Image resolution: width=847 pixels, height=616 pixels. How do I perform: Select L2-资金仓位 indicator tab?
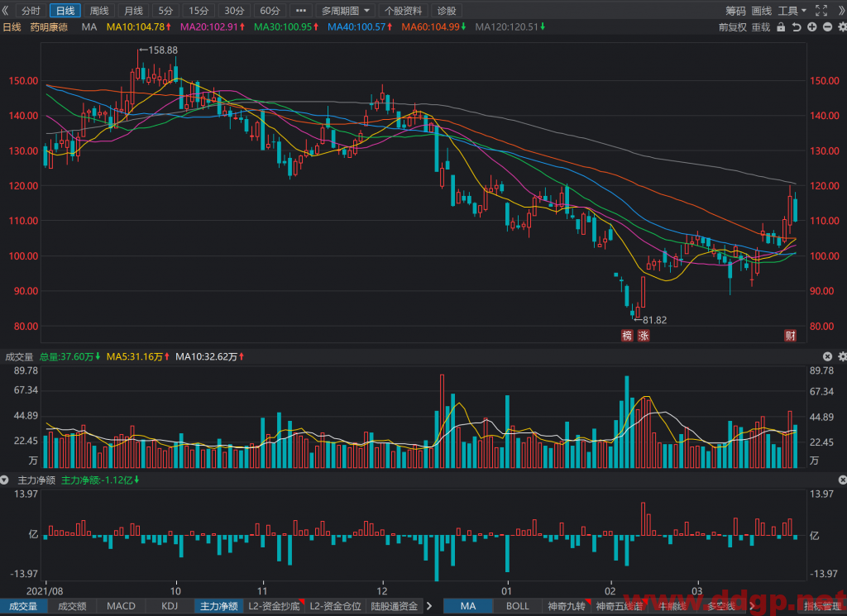click(336, 606)
